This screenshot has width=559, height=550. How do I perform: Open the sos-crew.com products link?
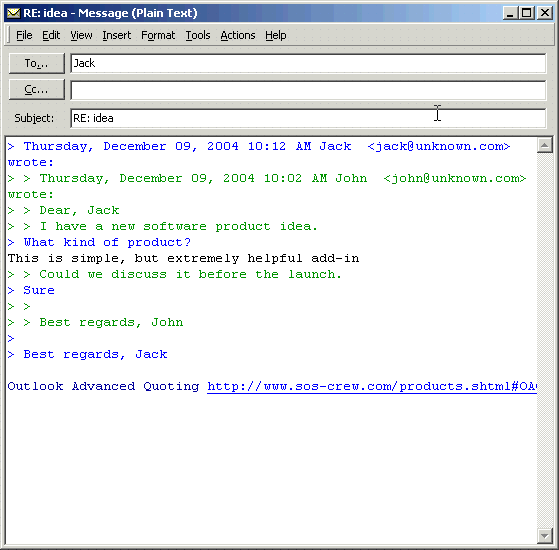tap(372, 386)
